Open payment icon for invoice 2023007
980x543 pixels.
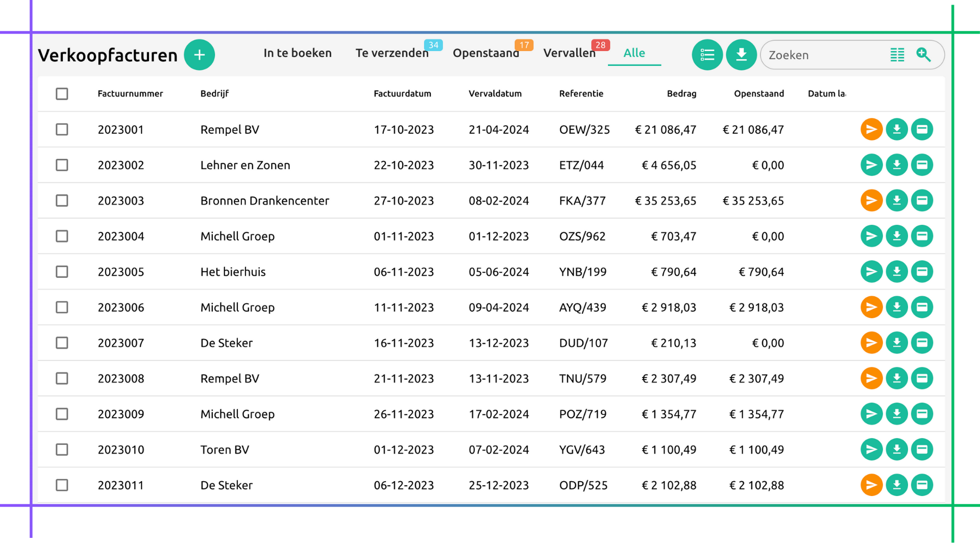[x=922, y=343]
